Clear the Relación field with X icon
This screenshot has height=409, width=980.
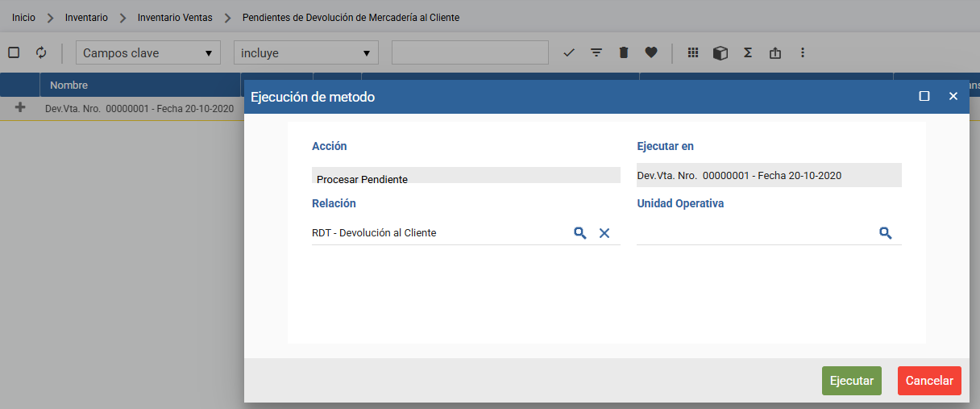(x=604, y=233)
